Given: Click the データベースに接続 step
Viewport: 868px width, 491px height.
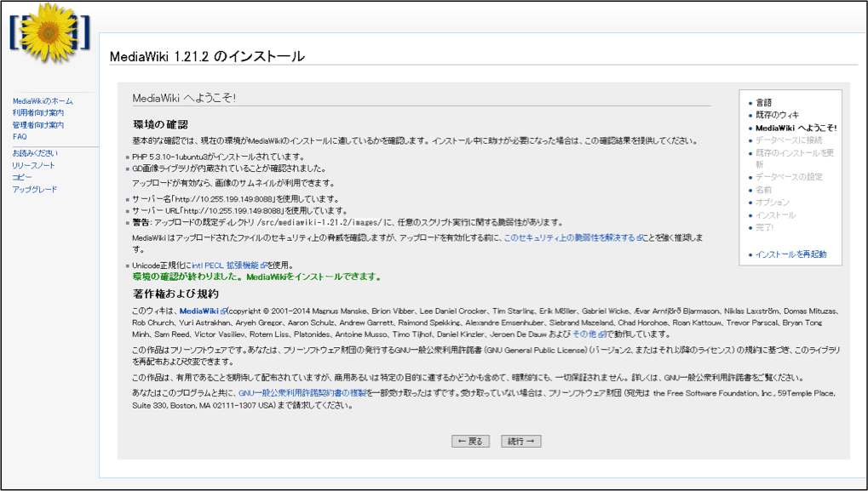Looking at the screenshot, I should coord(789,140).
